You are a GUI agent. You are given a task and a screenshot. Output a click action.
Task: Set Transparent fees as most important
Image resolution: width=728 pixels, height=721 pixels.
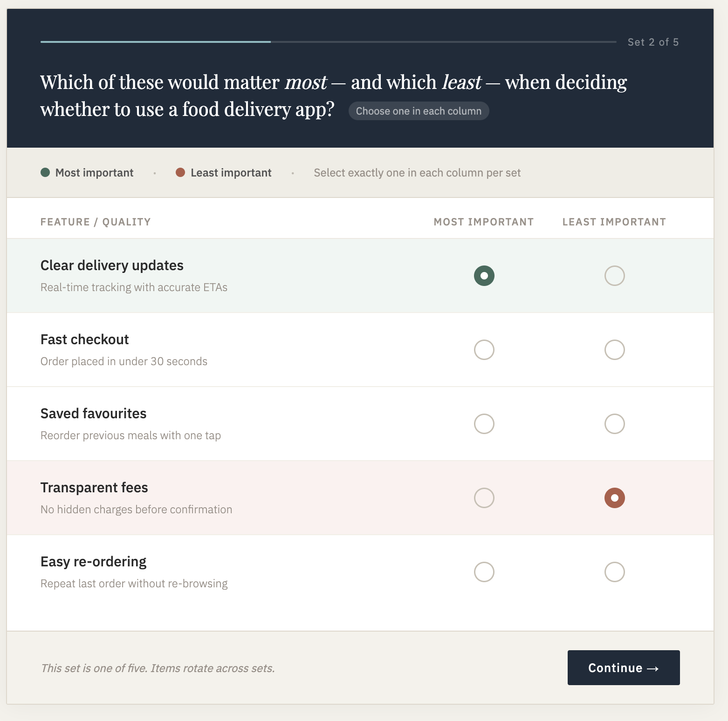tap(484, 498)
